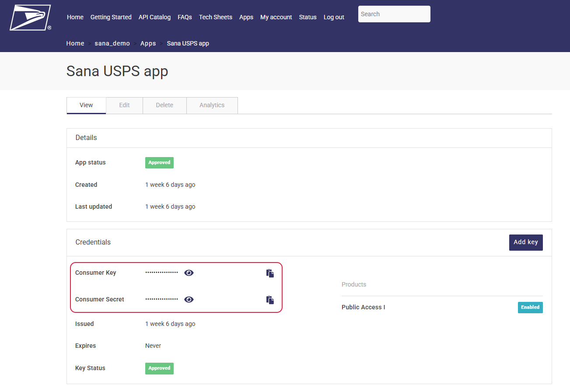570x392 pixels.
Task: Reveal the Consumer Secret value
Action: pyautogui.click(x=189, y=299)
